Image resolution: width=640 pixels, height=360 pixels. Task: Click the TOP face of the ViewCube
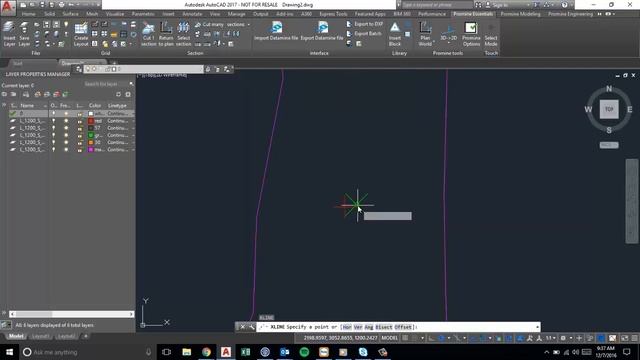click(x=609, y=109)
